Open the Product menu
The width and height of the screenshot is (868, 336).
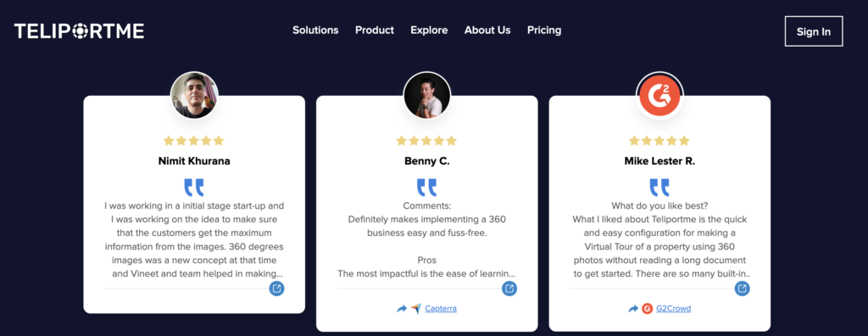[375, 30]
